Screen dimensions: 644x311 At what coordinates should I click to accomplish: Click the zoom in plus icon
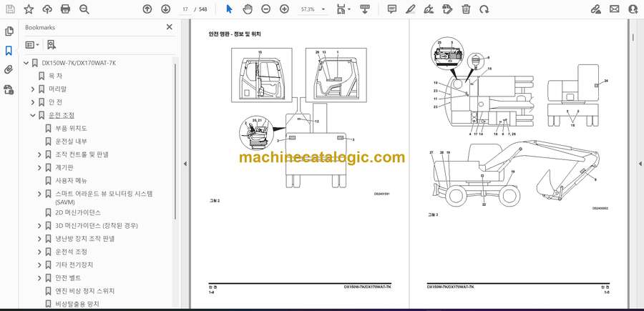(x=284, y=9)
